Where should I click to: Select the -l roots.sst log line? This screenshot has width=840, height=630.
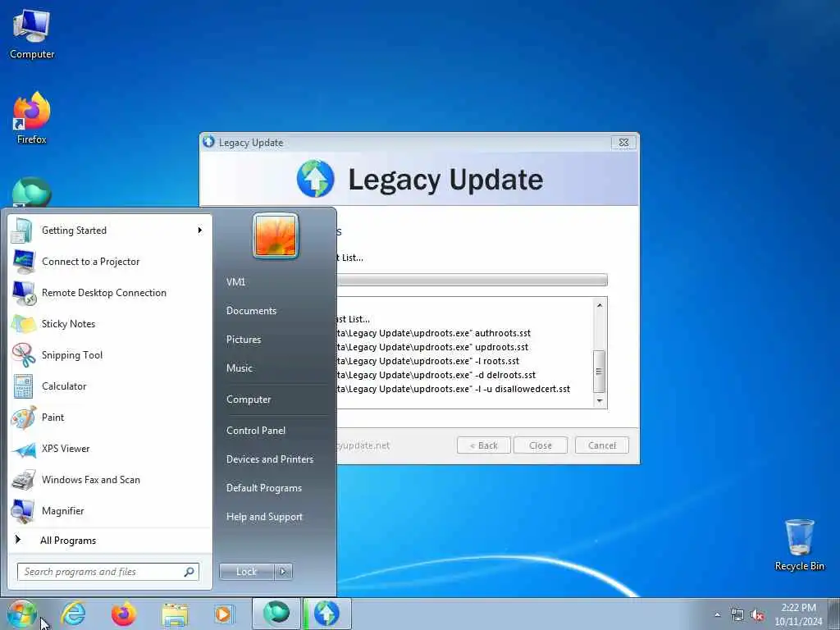click(427, 361)
